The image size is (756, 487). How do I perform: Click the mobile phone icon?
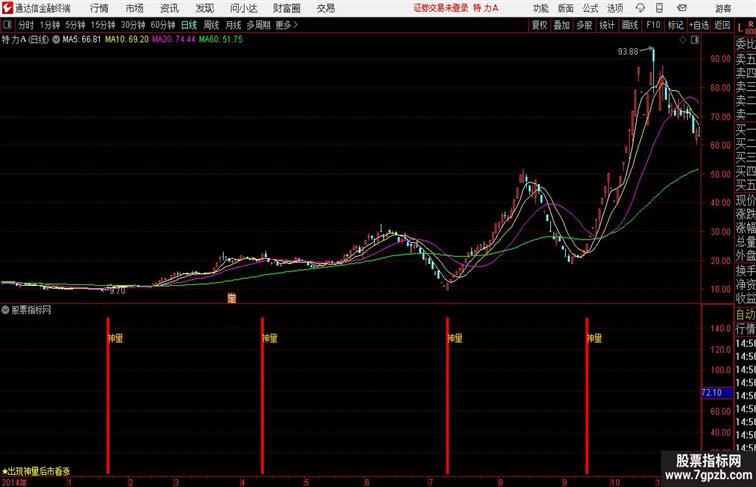click(659, 8)
